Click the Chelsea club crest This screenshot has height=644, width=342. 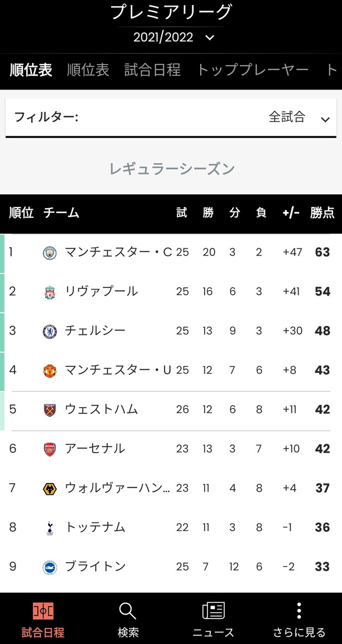50,331
